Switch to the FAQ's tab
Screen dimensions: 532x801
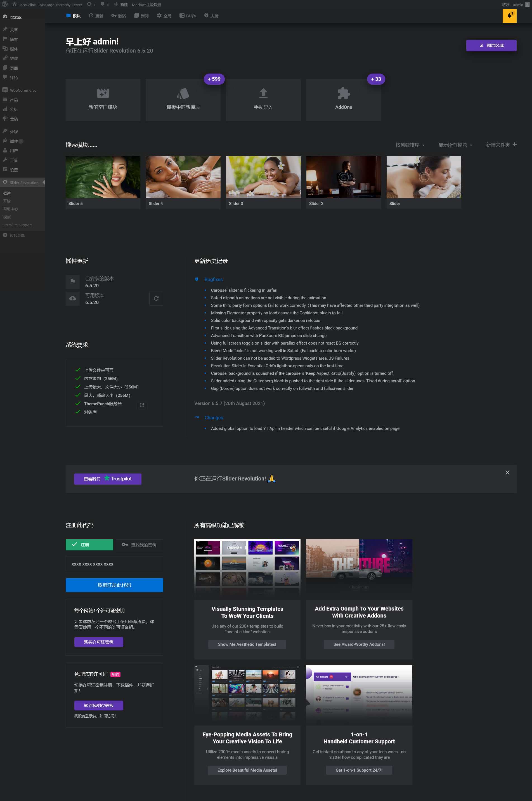[x=187, y=16]
